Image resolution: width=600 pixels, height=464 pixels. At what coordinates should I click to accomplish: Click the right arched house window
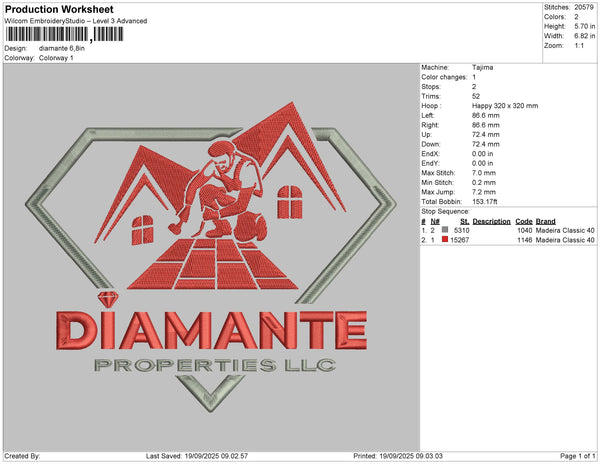click(x=290, y=200)
